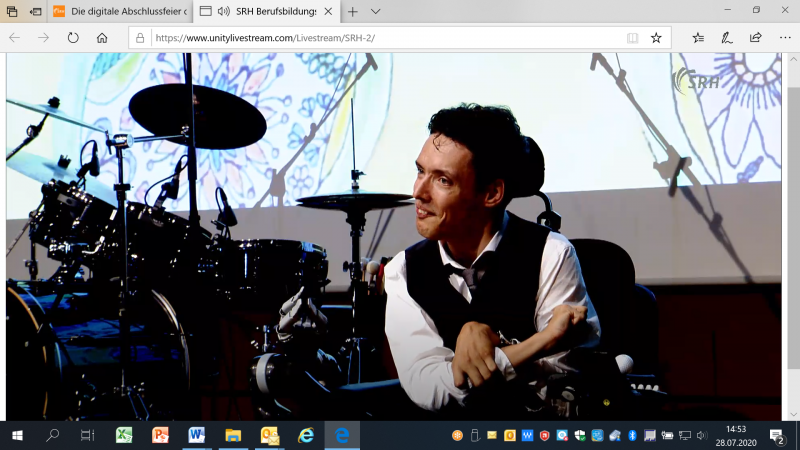Toggle Reading view in address bar

point(632,37)
